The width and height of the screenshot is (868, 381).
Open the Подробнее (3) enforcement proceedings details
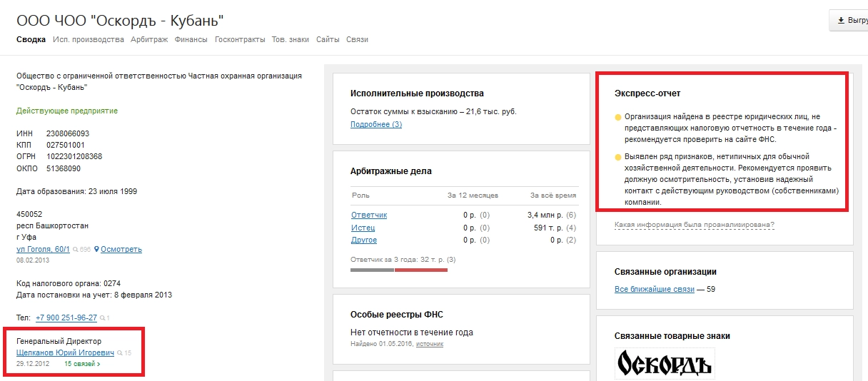click(376, 124)
